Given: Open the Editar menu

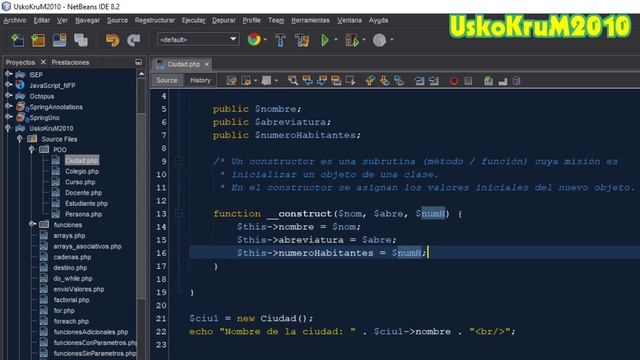Looking at the screenshot, I should [x=42, y=20].
